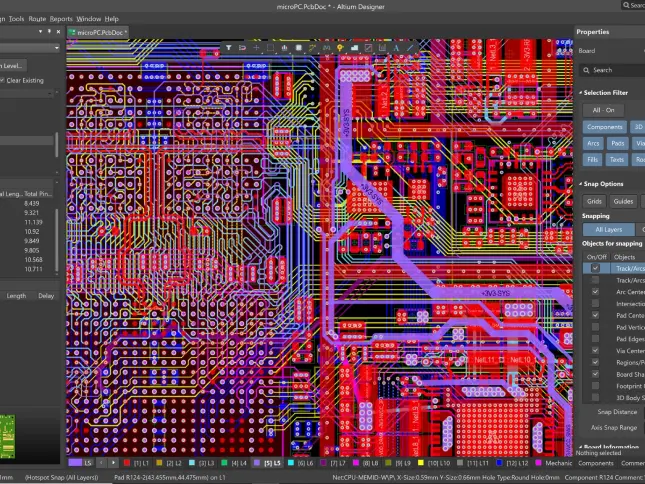Toggle the Via Center snapping checkbox
Screen dimensions: 645x484
coord(595,350)
